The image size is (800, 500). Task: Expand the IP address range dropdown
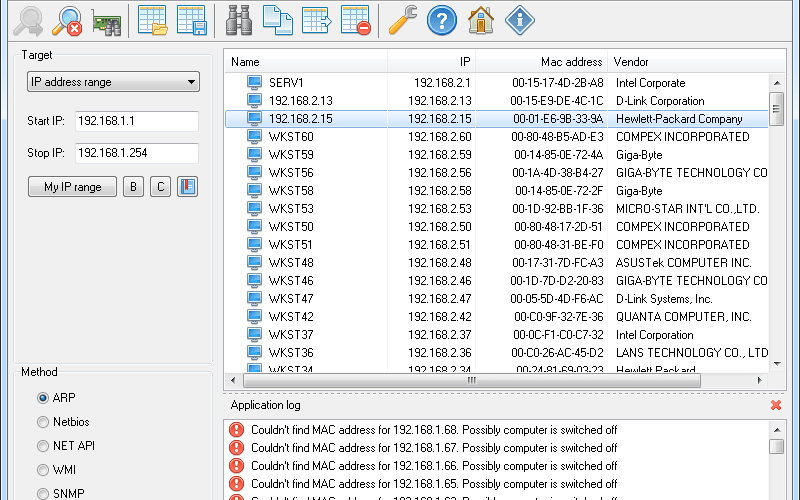point(113,82)
